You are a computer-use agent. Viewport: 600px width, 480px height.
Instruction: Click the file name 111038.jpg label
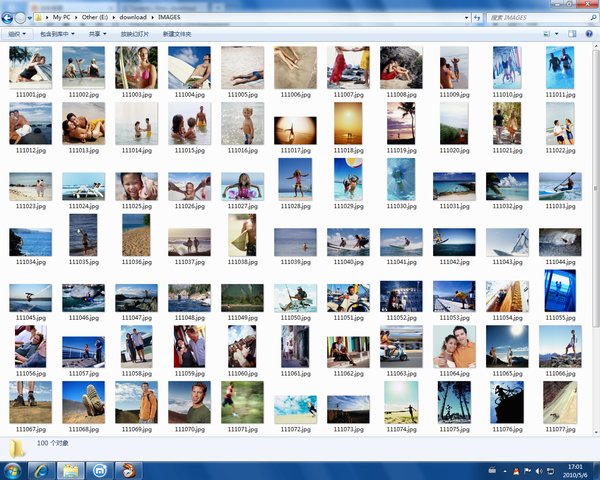click(243, 262)
